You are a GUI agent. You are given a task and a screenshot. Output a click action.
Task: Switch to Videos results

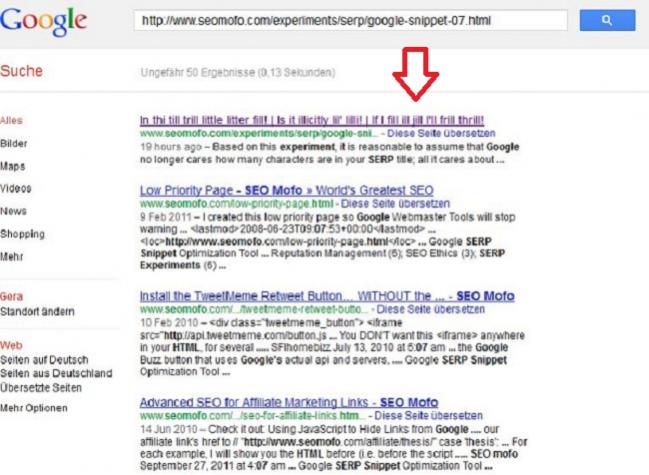tap(15, 189)
